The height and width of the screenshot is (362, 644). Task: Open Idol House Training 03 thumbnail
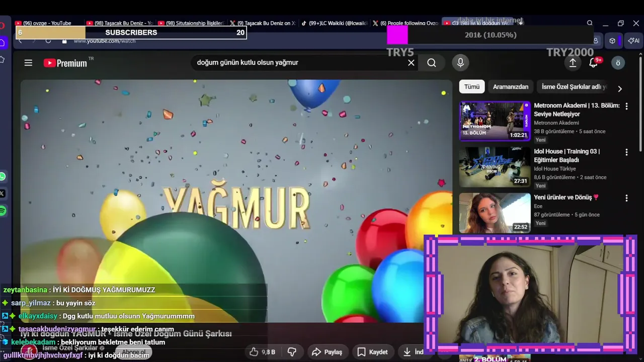tap(495, 167)
